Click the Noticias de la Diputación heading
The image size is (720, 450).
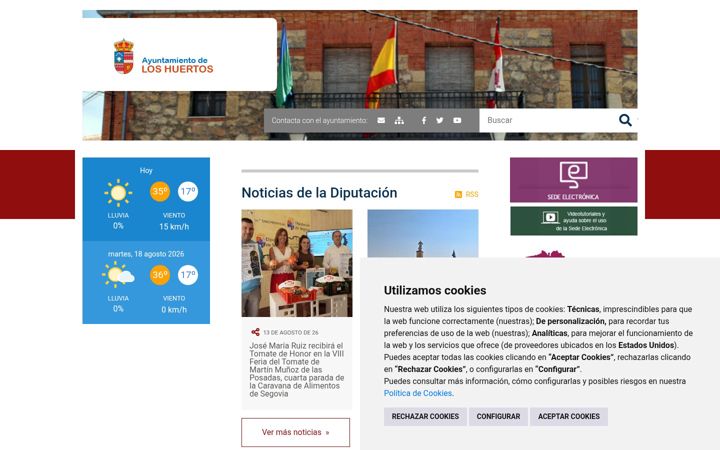tap(319, 193)
